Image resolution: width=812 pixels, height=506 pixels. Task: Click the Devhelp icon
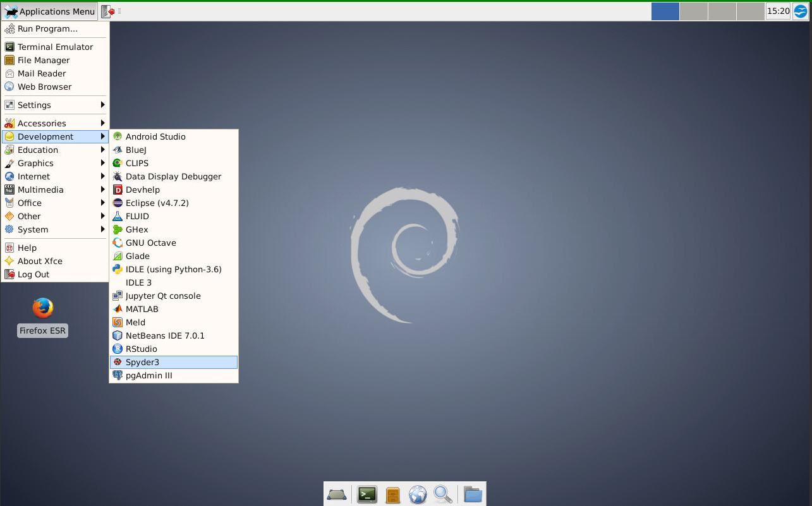pyautogui.click(x=118, y=190)
